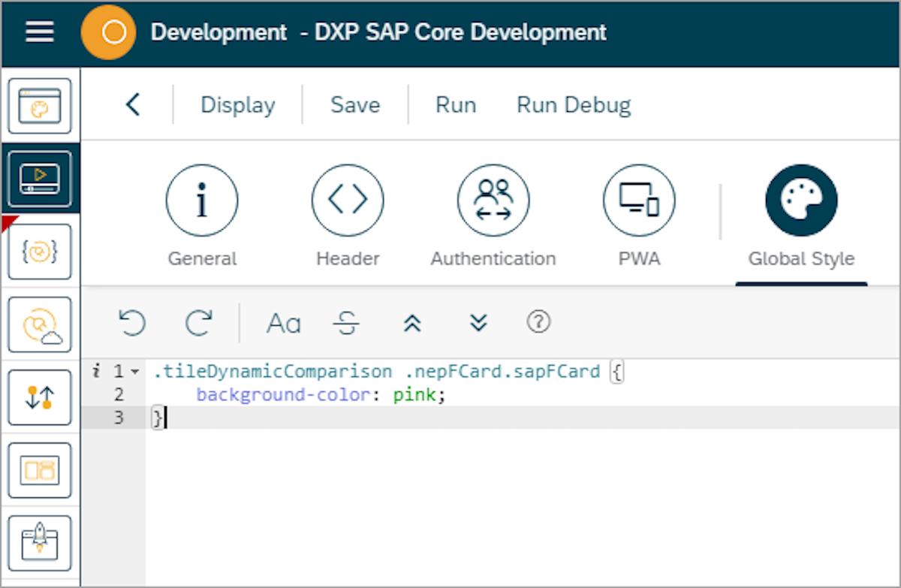The width and height of the screenshot is (901, 588).
Task: Click the double chevron down icon
Action: click(478, 324)
